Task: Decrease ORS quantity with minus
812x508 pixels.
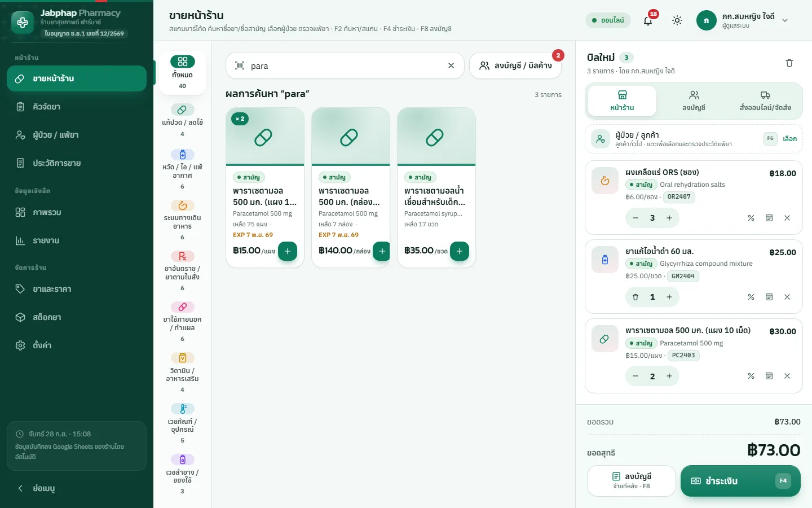Action: [636, 218]
